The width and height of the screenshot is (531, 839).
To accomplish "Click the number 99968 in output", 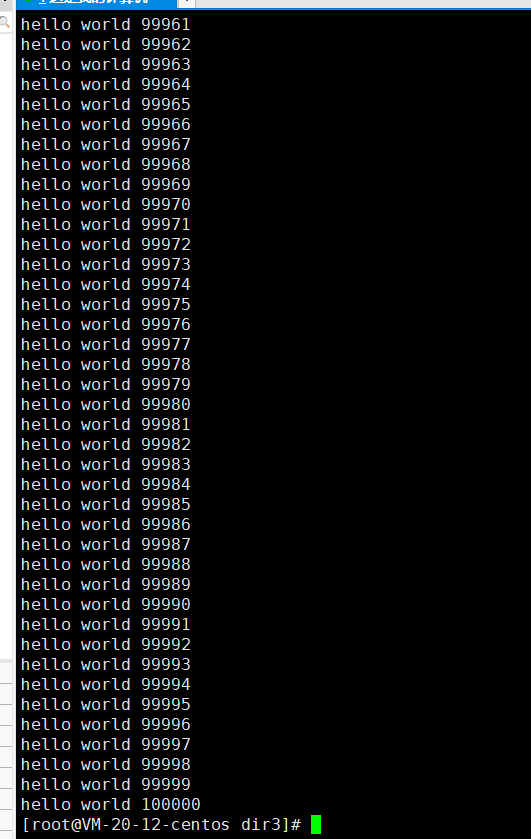I will pos(166,164).
